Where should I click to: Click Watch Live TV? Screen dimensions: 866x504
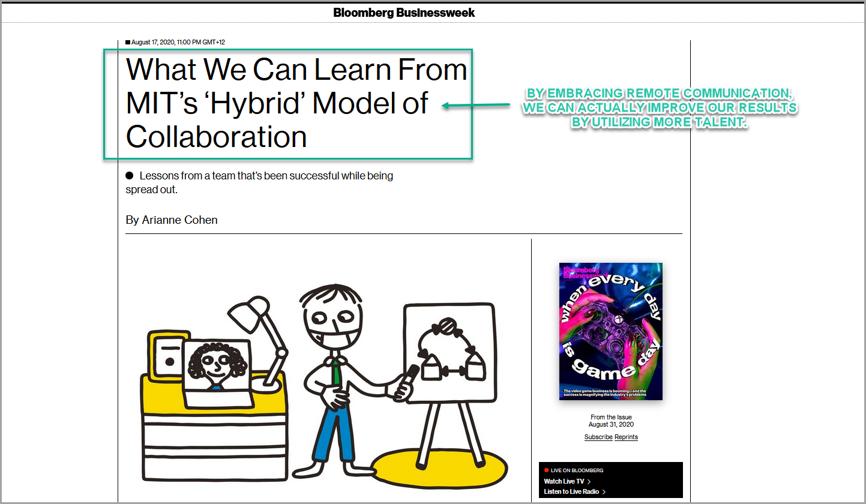click(x=564, y=481)
